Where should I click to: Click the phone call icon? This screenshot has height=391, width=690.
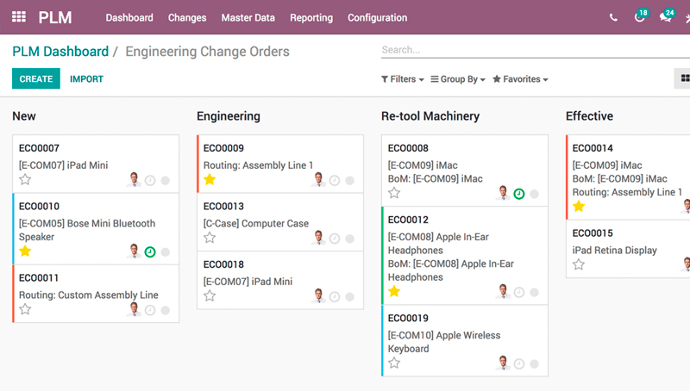tap(613, 18)
